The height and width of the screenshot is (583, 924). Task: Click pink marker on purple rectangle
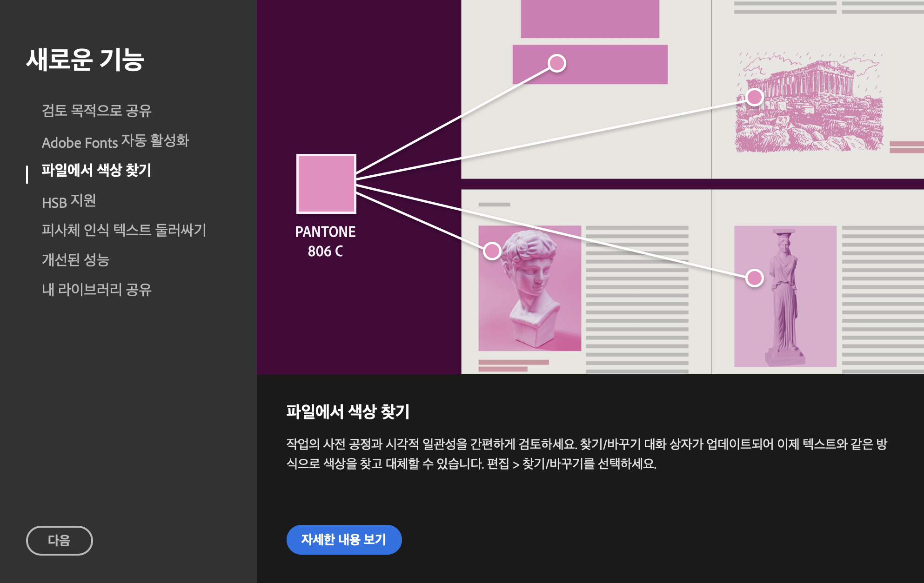point(556,63)
